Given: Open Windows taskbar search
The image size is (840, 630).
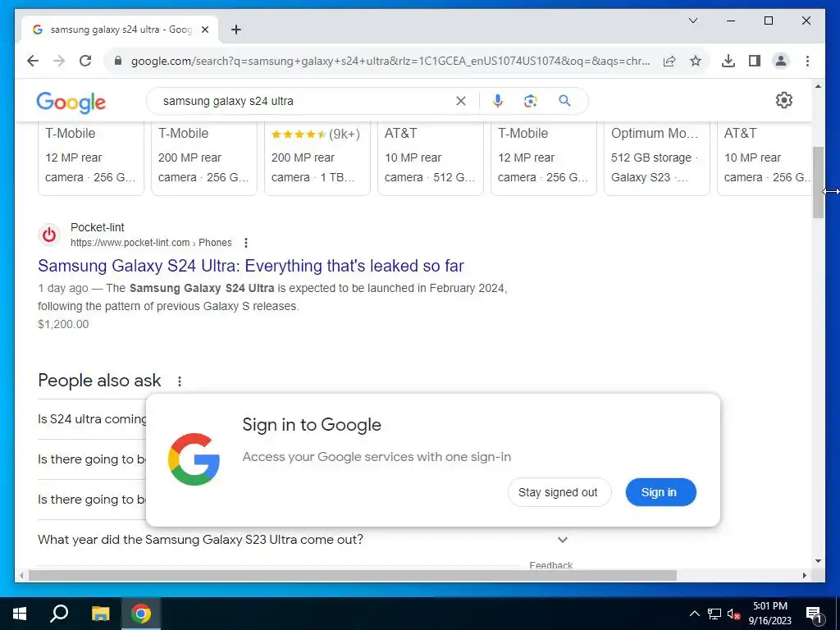Looking at the screenshot, I should (x=59, y=614).
